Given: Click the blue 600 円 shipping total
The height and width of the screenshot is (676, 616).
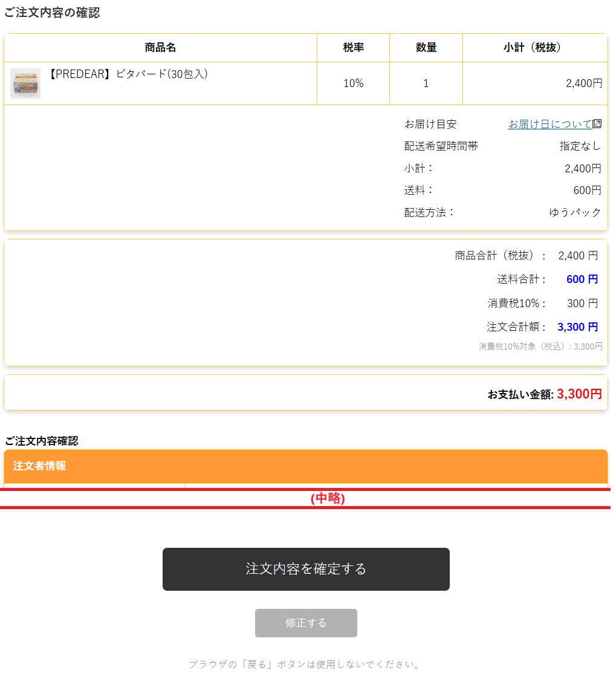Looking at the screenshot, I should [x=582, y=279].
